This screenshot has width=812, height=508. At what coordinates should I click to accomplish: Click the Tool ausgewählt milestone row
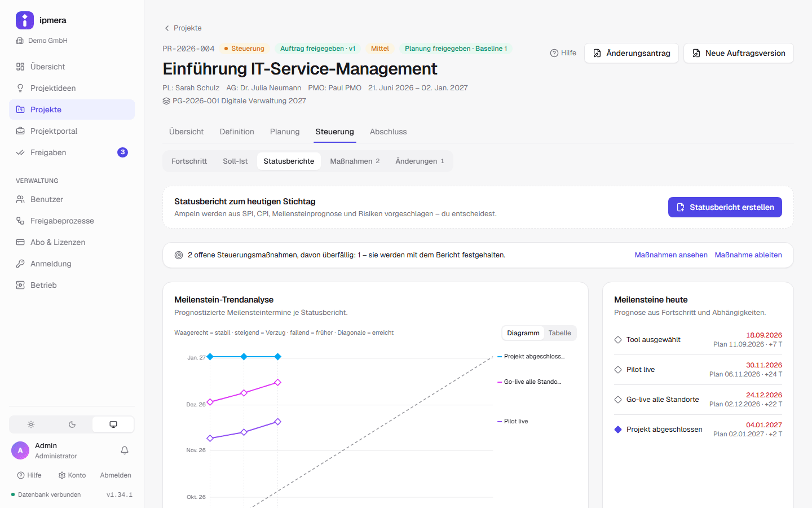point(698,340)
